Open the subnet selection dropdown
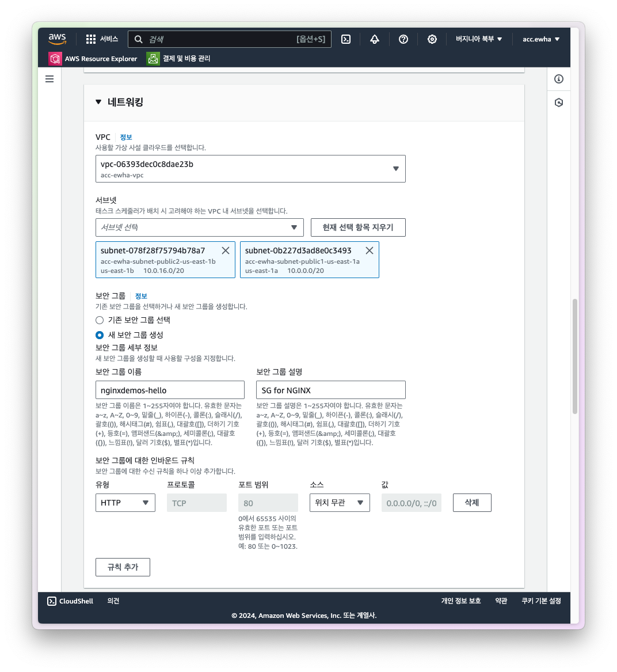Viewport: 617px width, 672px height. pos(199,227)
